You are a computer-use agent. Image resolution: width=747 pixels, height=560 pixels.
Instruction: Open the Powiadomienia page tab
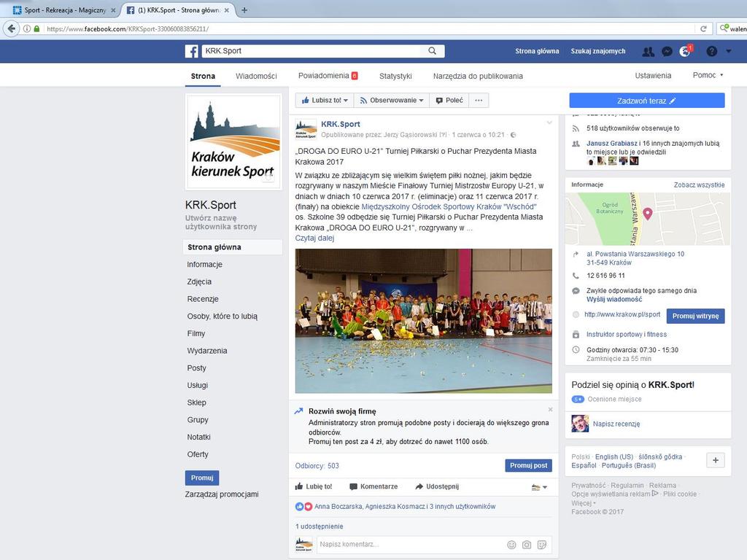coord(328,76)
